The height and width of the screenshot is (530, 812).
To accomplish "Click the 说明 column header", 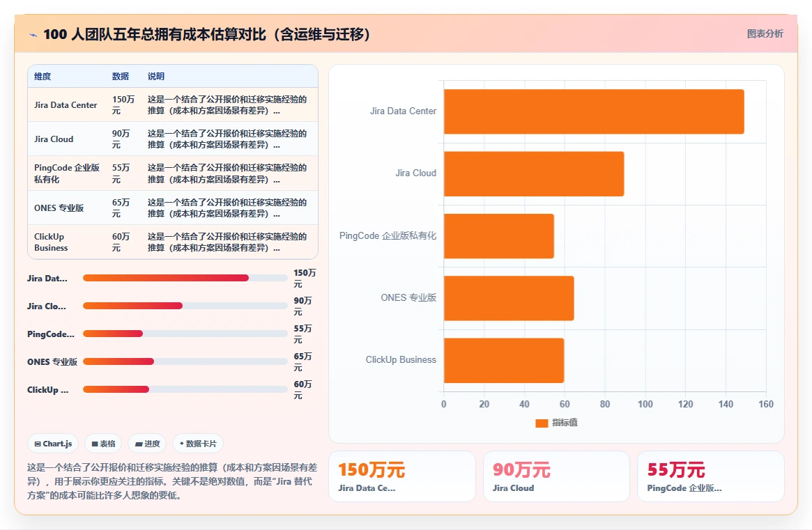I will tap(156, 76).
